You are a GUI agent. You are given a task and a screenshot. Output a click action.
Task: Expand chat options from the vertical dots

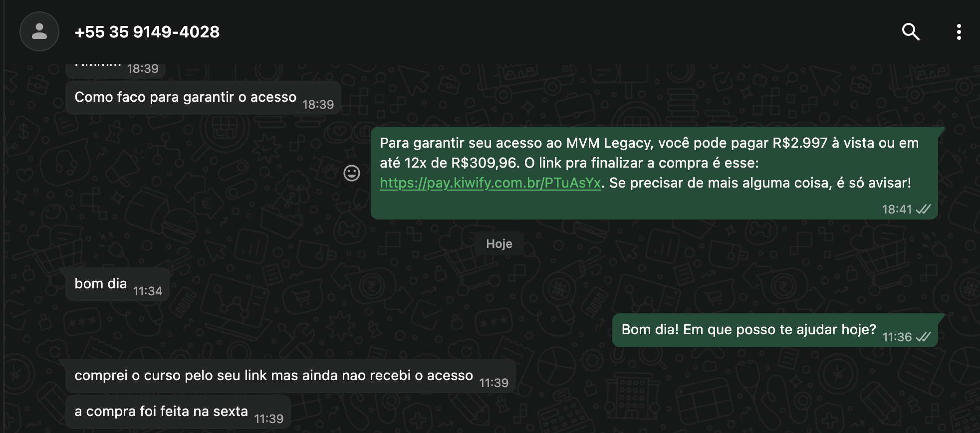coord(959,31)
